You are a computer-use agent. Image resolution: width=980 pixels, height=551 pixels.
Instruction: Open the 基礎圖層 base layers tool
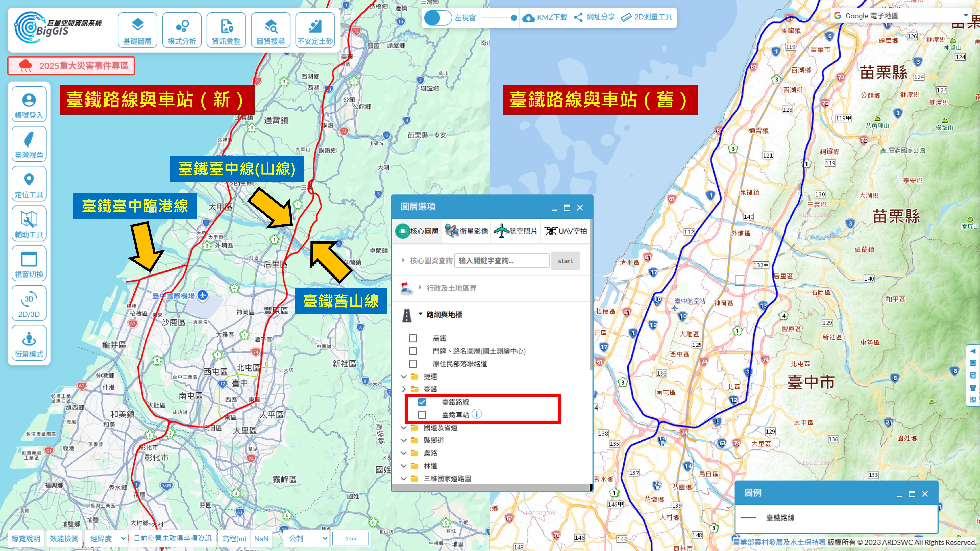pyautogui.click(x=137, y=30)
